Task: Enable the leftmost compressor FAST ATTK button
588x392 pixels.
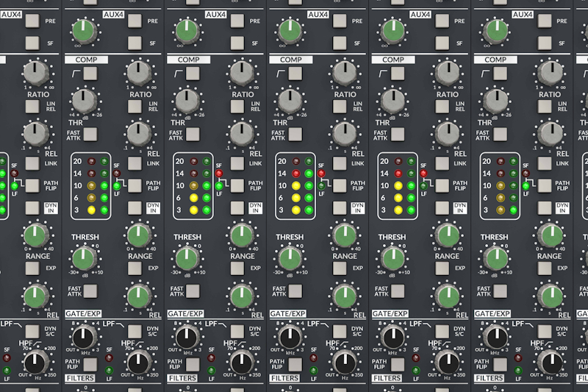Action: click(90, 135)
